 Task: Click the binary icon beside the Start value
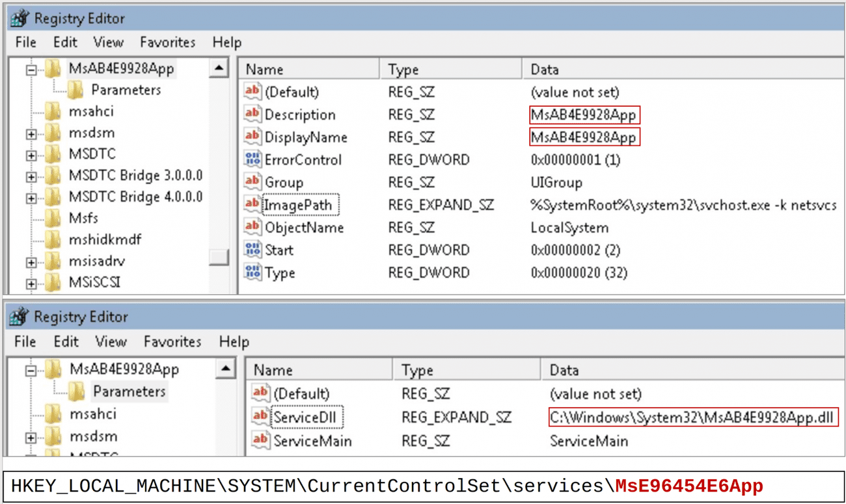(x=252, y=250)
